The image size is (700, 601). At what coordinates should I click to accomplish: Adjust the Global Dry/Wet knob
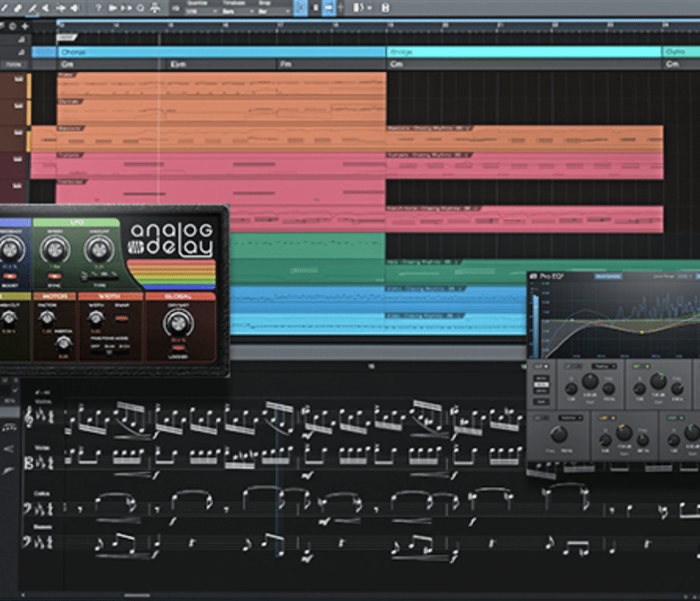(x=178, y=323)
